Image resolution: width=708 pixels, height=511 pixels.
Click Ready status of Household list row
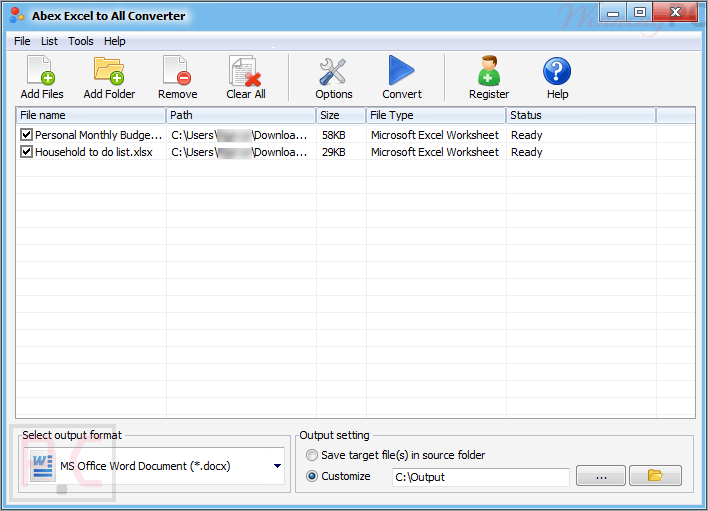click(x=526, y=152)
